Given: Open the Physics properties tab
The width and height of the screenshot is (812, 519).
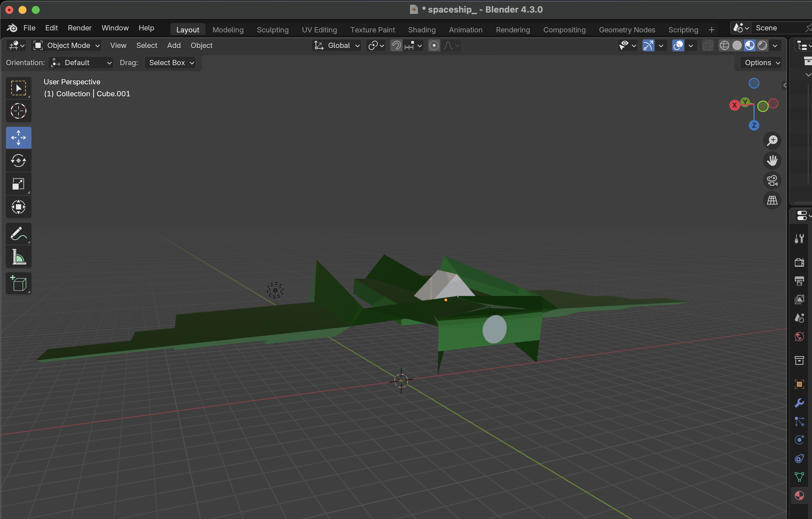Looking at the screenshot, I should 799,440.
